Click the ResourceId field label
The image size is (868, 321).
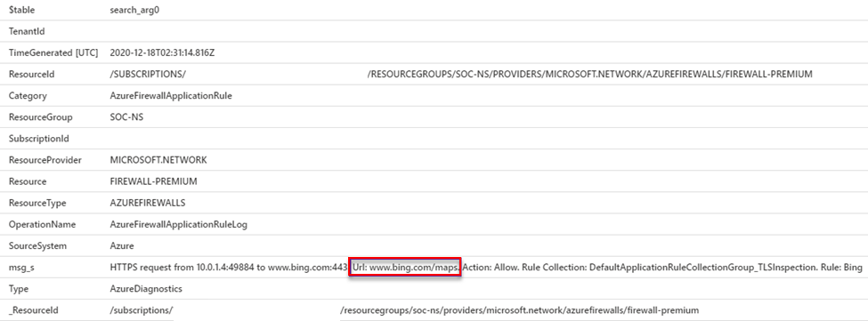click(x=31, y=74)
